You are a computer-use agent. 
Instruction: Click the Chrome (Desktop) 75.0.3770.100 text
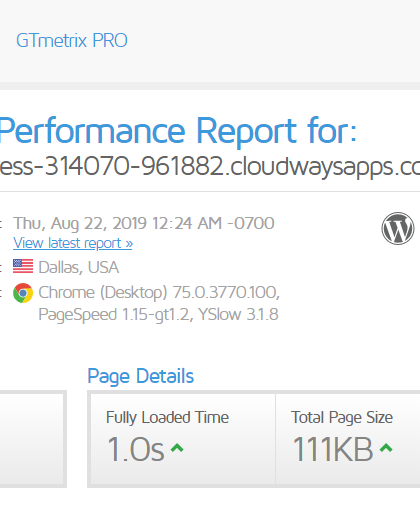pos(159,292)
